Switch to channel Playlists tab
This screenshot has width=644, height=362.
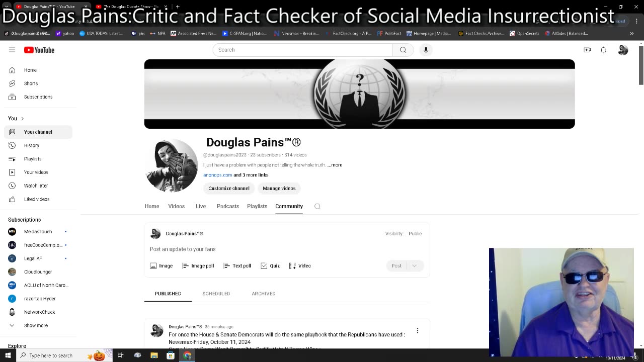[x=257, y=206]
